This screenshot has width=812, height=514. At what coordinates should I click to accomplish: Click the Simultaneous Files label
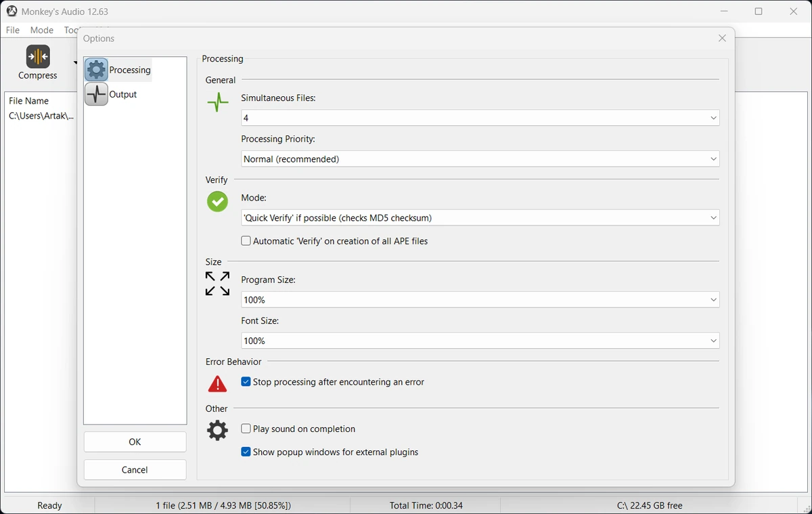click(x=278, y=98)
